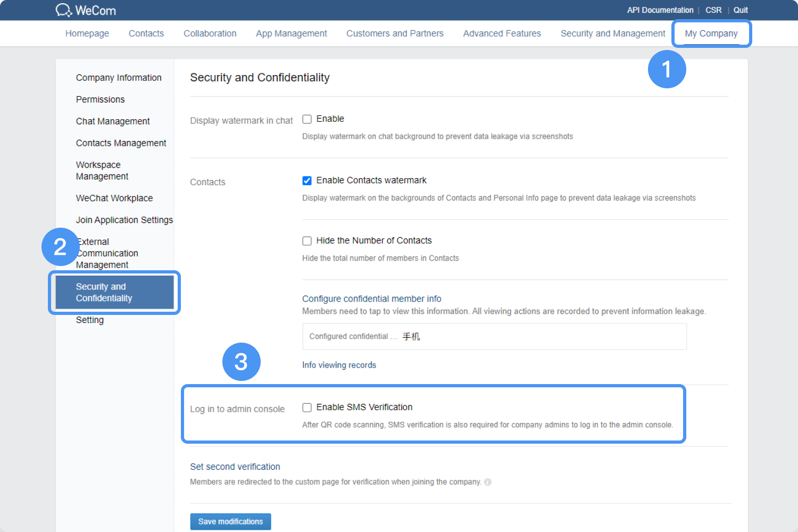
Task: Go to the Customers and Partners tab
Action: point(395,33)
